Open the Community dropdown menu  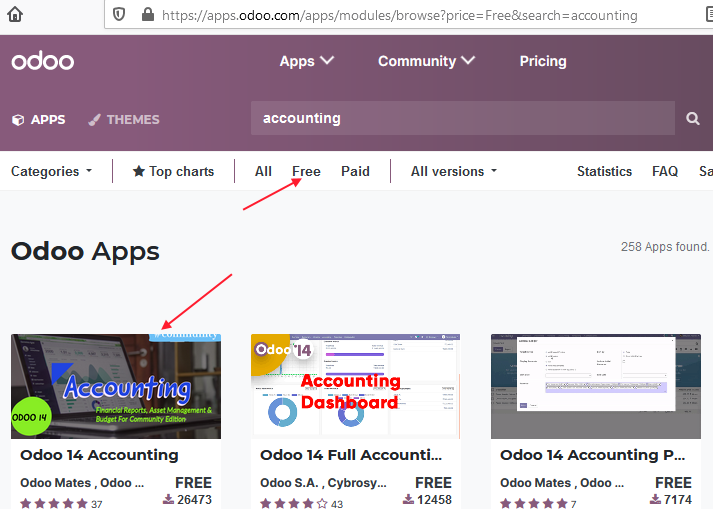tap(427, 61)
